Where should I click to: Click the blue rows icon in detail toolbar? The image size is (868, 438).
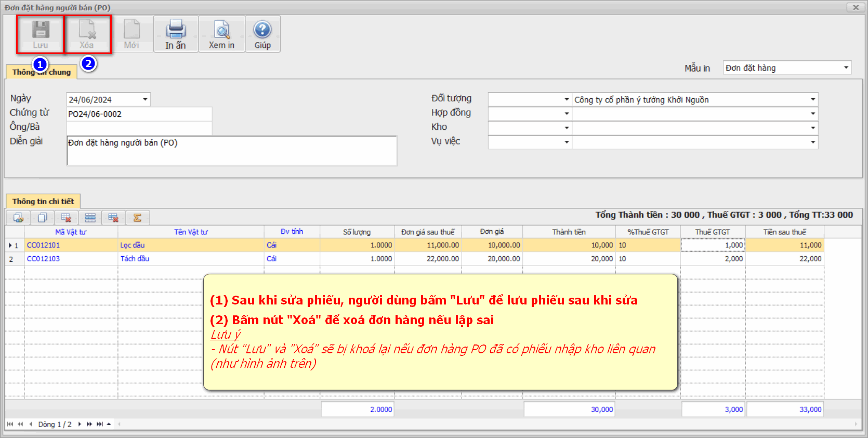point(90,218)
